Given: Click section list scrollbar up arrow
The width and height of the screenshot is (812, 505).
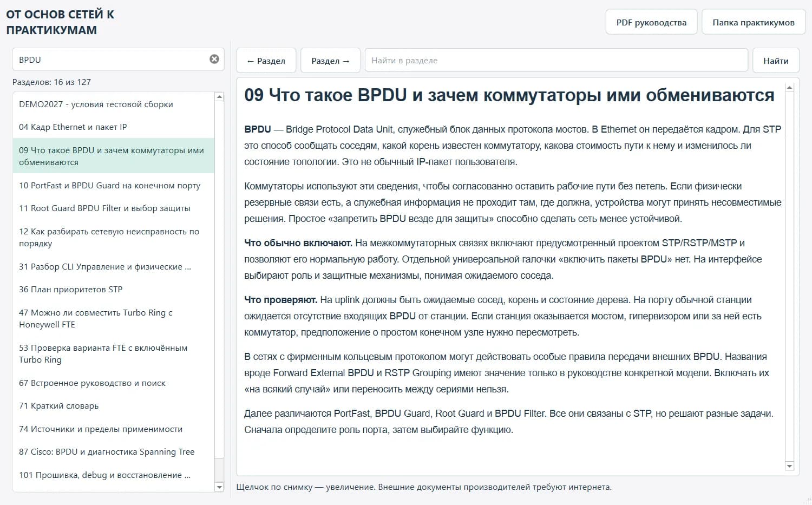Looking at the screenshot, I should click(219, 97).
